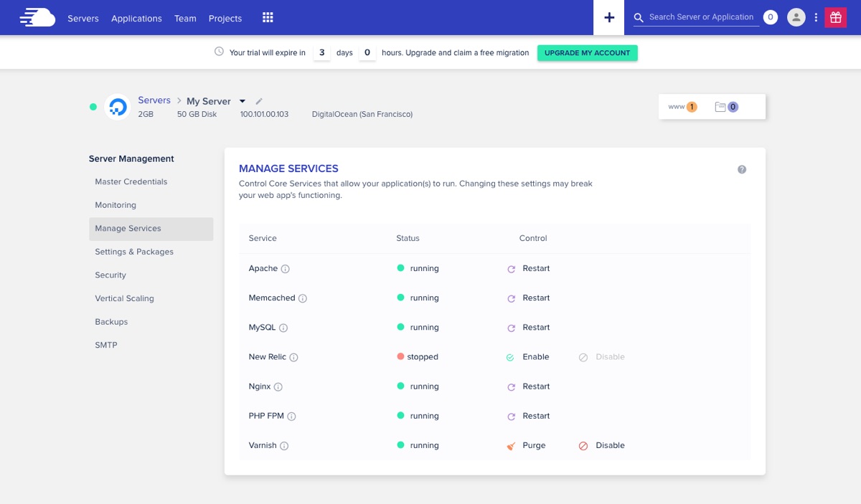Restart the Nginx service
This screenshot has height=504, width=861.
click(528, 386)
